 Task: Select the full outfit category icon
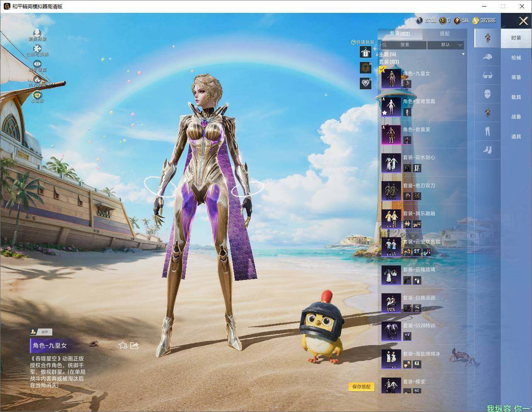488,38
